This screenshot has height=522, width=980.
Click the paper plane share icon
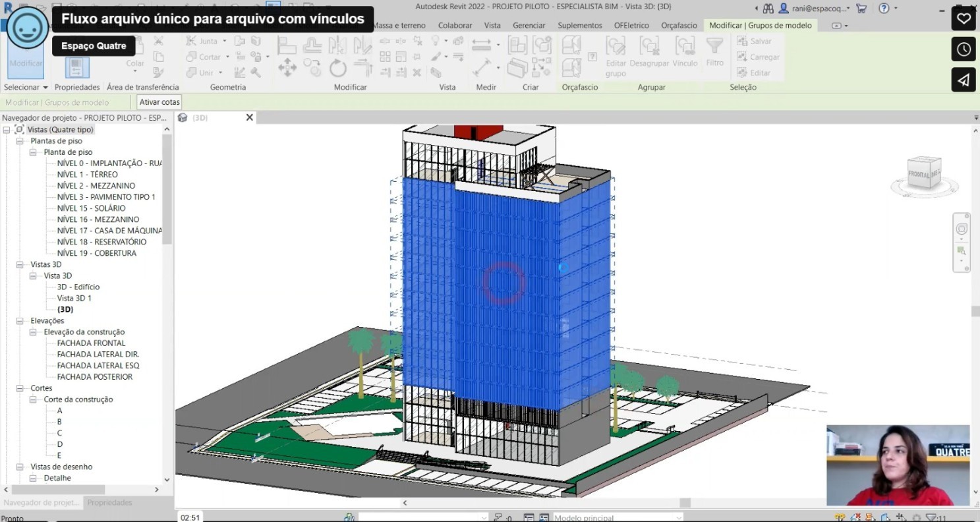tap(964, 80)
